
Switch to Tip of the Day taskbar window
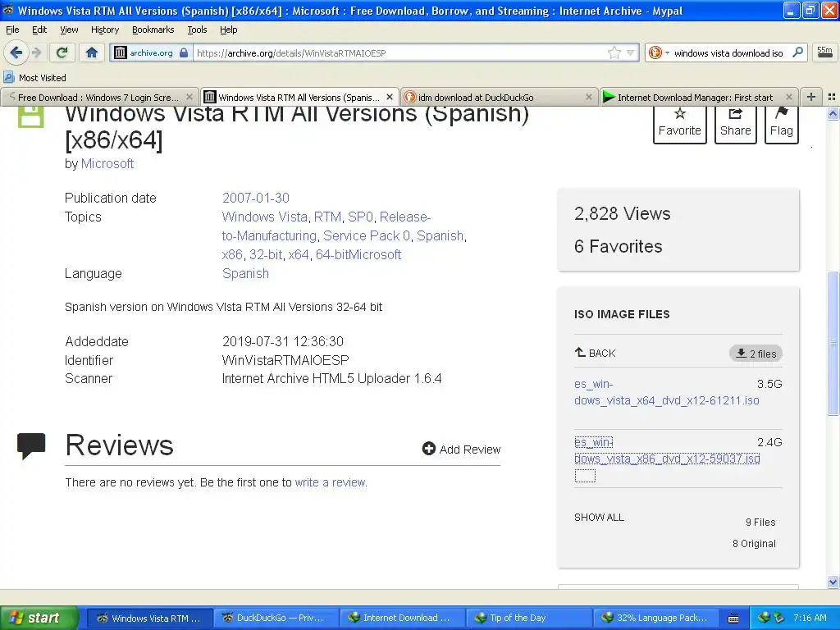(529, 618)
